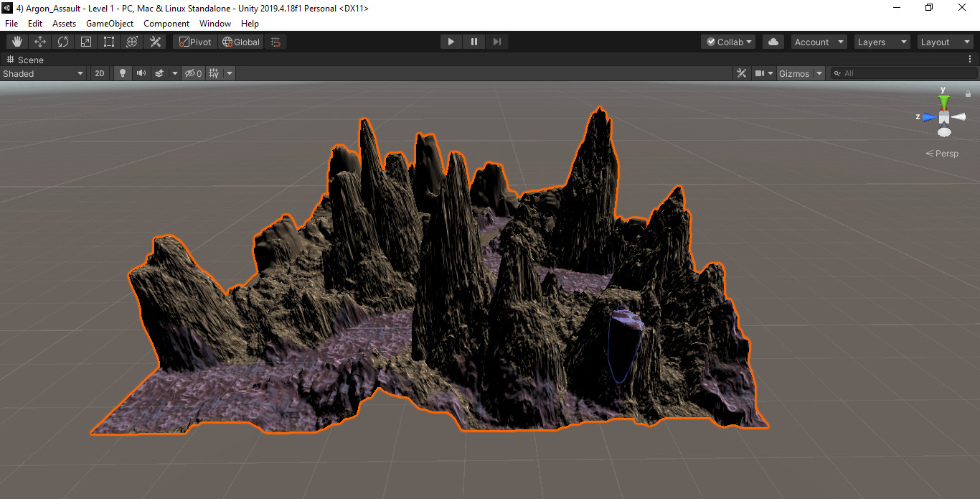
Task: Select the Rotate tool
Action: tap(63, 42)
